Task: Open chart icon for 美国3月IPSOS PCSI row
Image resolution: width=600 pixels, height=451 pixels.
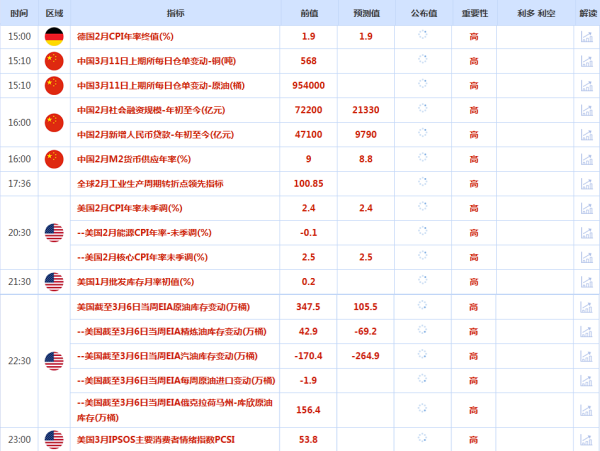Action: click(x=586, y=440)
